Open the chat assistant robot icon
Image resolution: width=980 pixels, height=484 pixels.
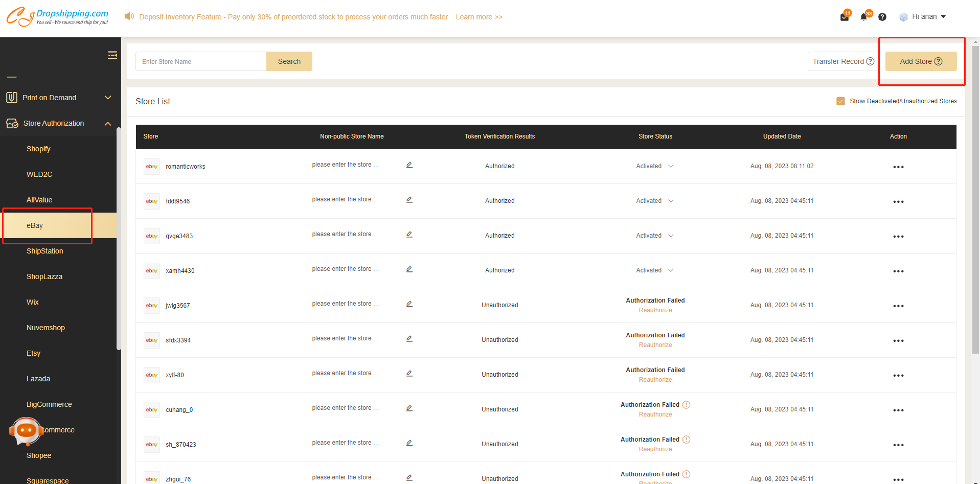pyautogui.click(x=26, y=431)
